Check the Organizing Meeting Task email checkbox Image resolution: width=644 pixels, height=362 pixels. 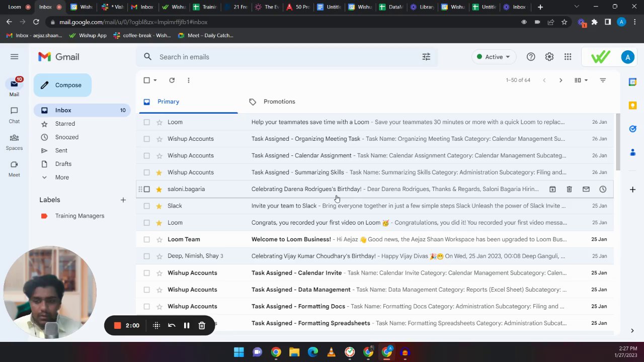[146, 139]
